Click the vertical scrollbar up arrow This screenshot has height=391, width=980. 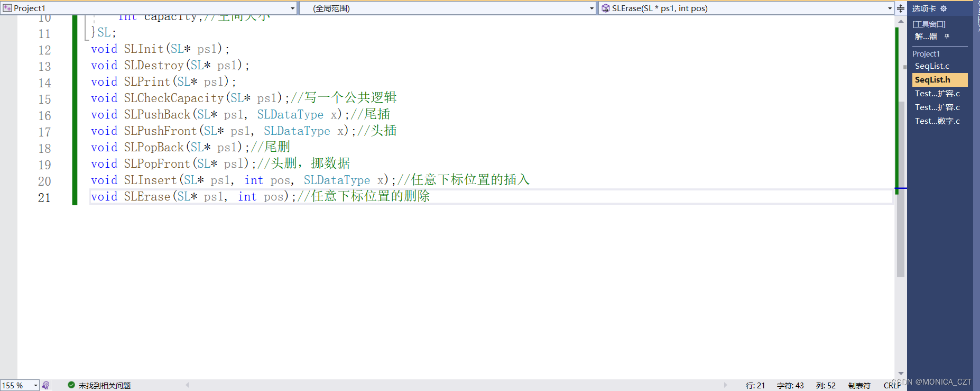tap(901, 21)
